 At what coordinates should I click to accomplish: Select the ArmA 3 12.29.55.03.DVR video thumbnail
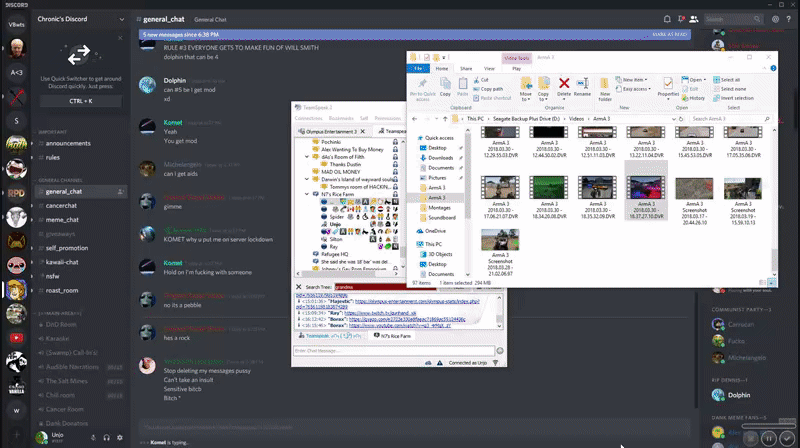[500, 142]
